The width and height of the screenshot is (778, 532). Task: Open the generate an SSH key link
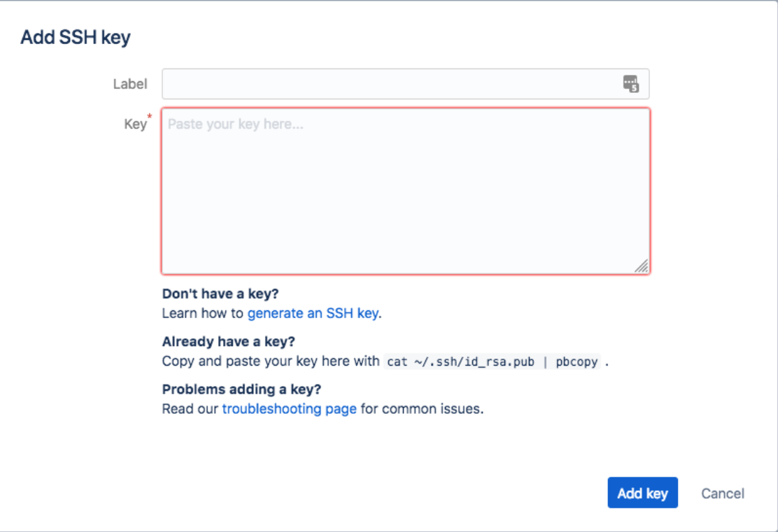point(313,313)
